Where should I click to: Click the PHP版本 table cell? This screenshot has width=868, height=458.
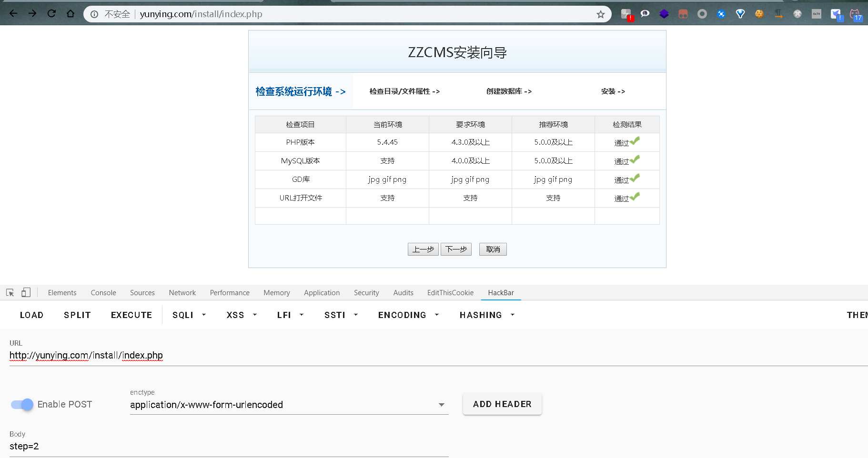tap(301, 142)
